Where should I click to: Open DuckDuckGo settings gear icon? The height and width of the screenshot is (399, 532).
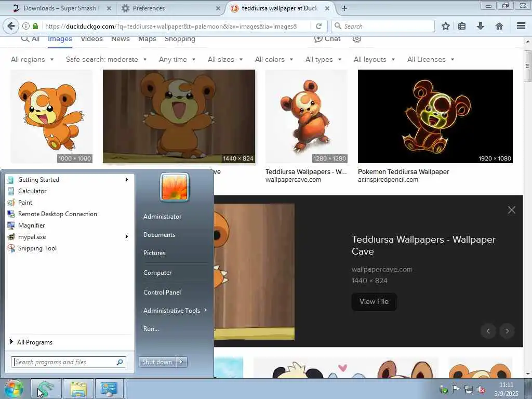point(356,38)
